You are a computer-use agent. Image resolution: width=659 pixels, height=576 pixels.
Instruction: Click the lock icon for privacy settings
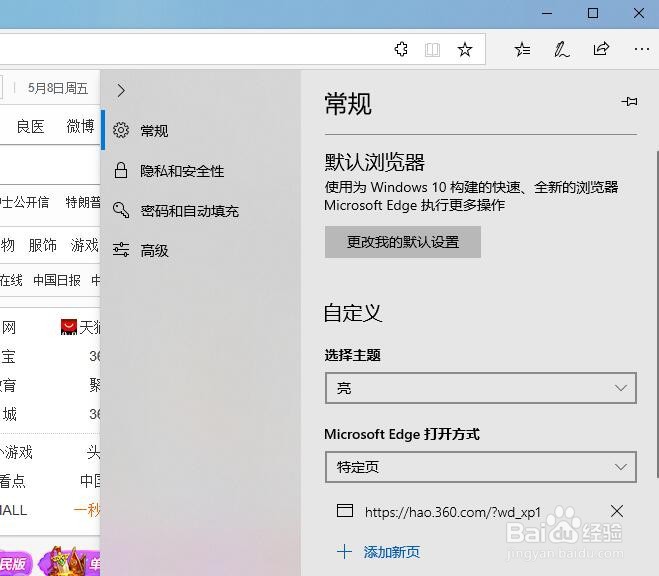(x=121, y=170)
